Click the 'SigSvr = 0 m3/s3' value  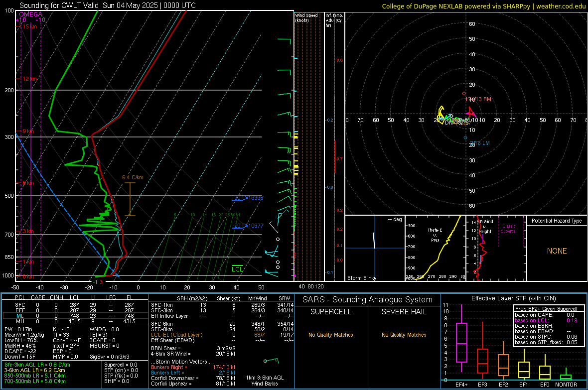110,357
